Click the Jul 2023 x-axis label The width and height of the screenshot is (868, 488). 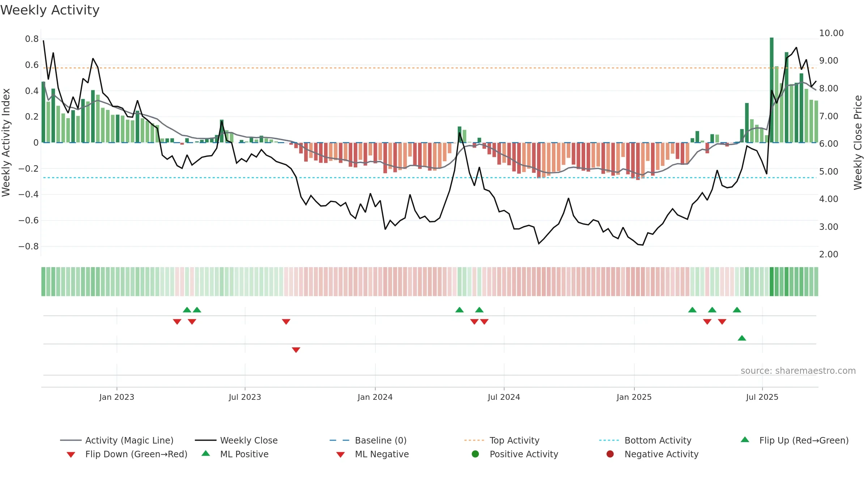(245, 397)
